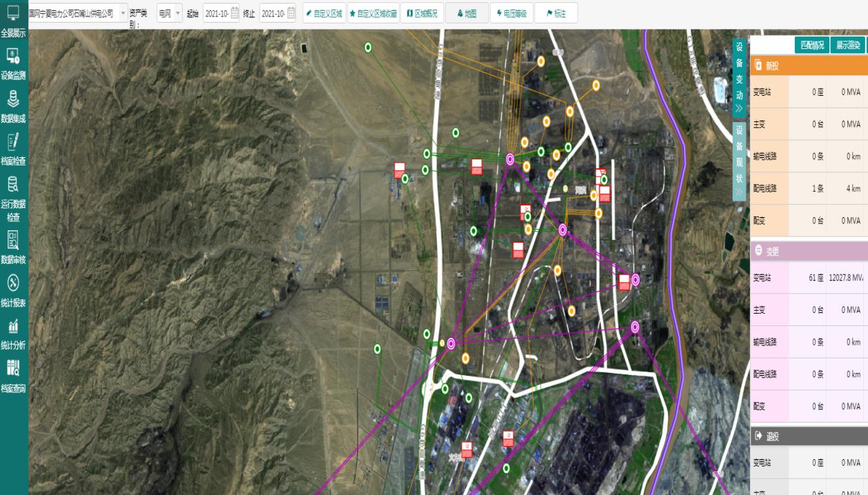Open 统计报表 statistics report icon
The width and height of the screenshot is (868, 495).
(13, 291)
